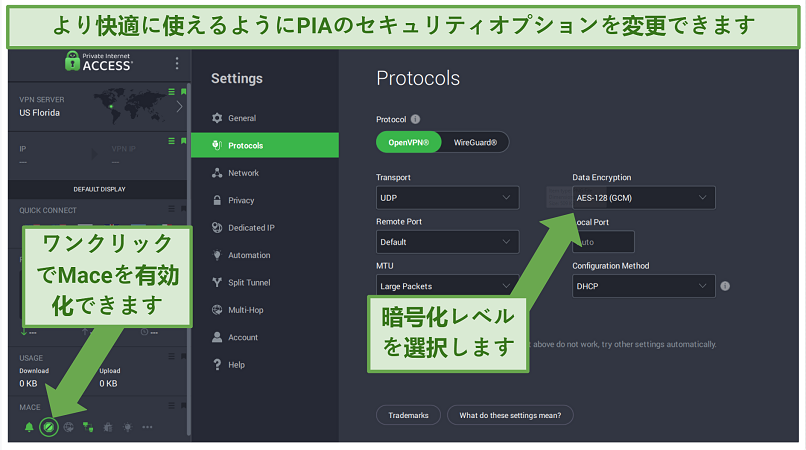Go to Privacy settings
806x450 pixels.
[x=265, y=200]
